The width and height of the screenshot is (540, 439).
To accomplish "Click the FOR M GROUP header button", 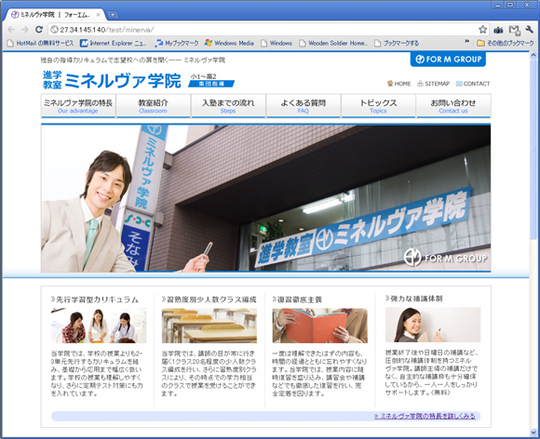I will 448,59.
